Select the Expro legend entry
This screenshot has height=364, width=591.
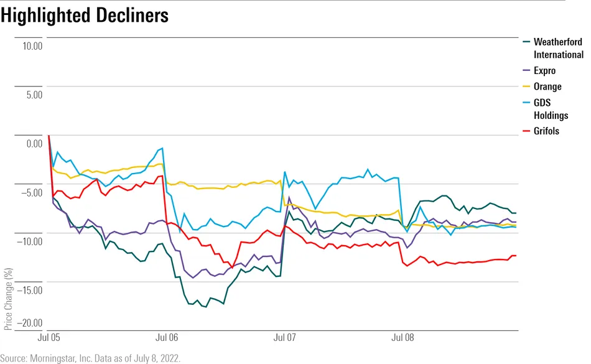pos(544,71)
